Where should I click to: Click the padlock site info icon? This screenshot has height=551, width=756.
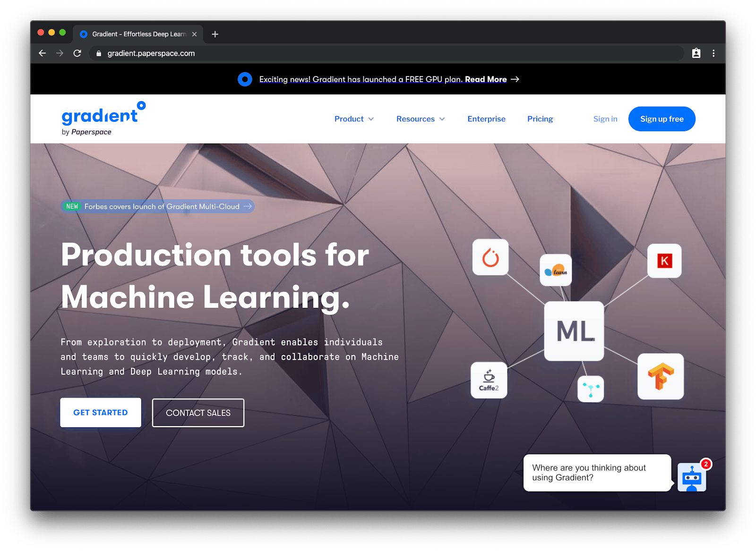99,53
